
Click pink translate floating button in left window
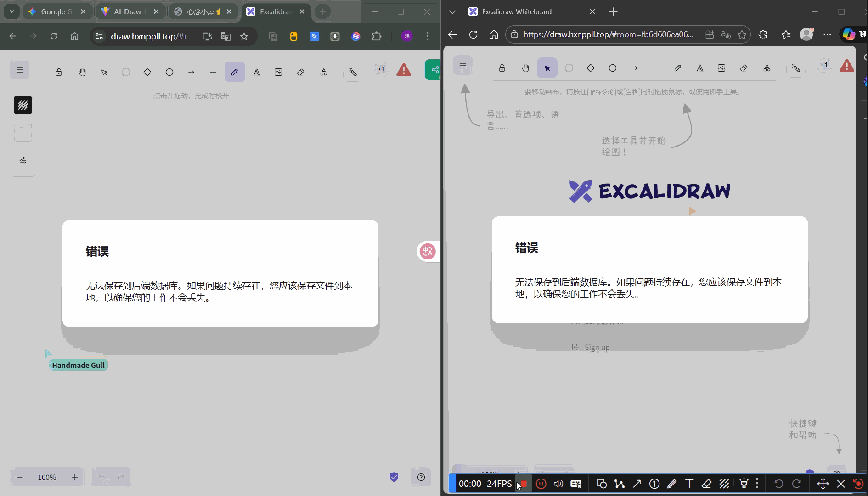(x=428, y=251)
